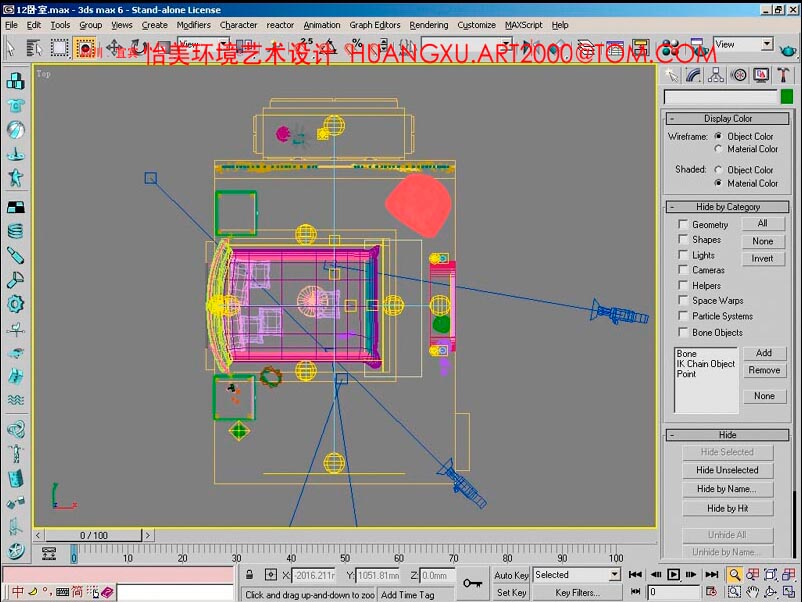802x602 pixels.
Task: Click the key-shaped Set Keys icon
Action: pyautogui.click(x=472, y=583)
